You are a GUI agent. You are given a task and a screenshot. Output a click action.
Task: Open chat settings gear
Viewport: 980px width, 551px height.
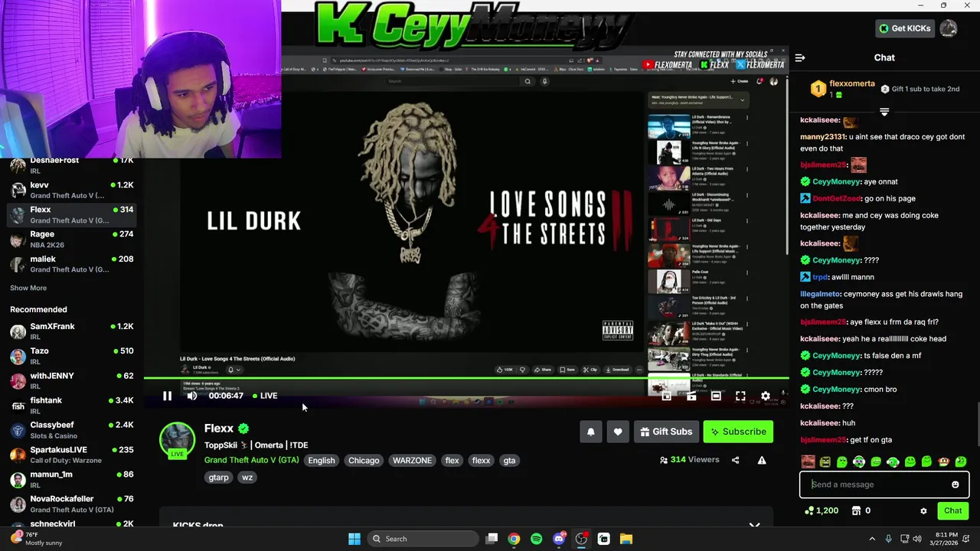coord(923,510)
